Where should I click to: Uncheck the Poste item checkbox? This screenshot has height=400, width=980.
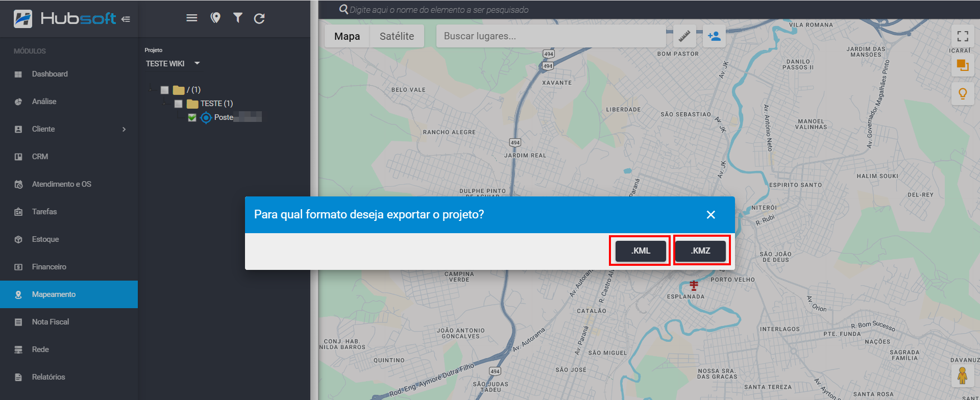click(x=192, y=118)
